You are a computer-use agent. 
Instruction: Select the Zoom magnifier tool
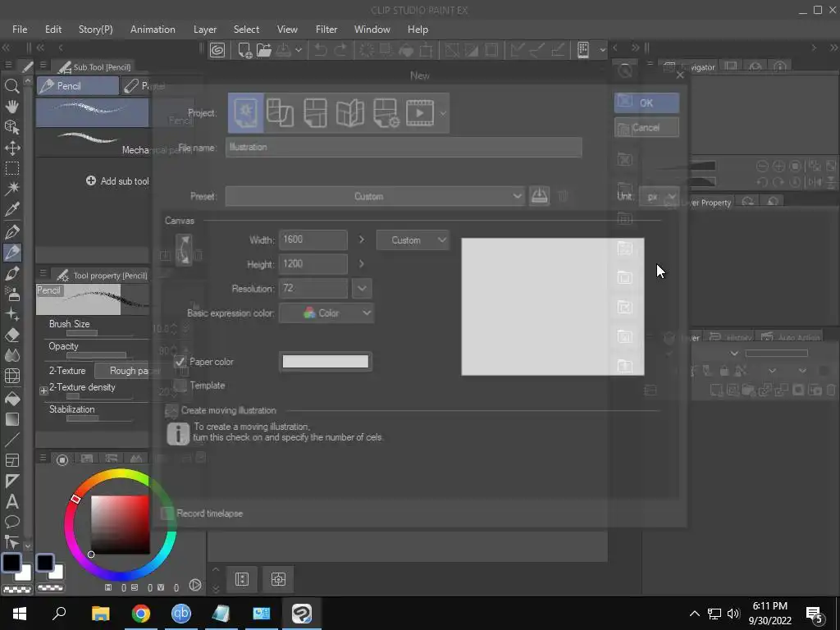[11, 85]
